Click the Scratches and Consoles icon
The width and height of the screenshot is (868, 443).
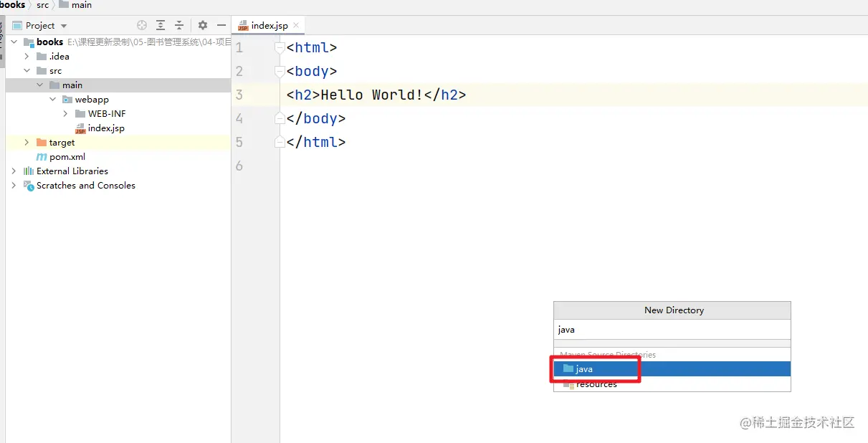(x=29, y=185)
